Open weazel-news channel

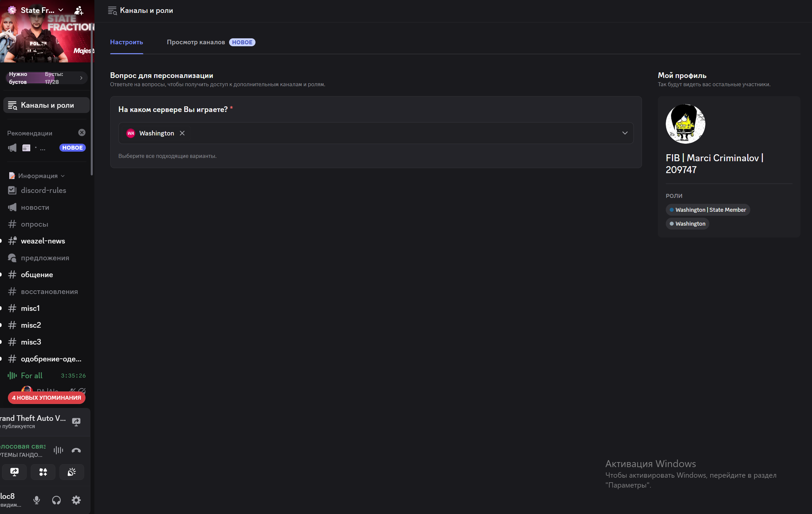click(x=43, y=241)
